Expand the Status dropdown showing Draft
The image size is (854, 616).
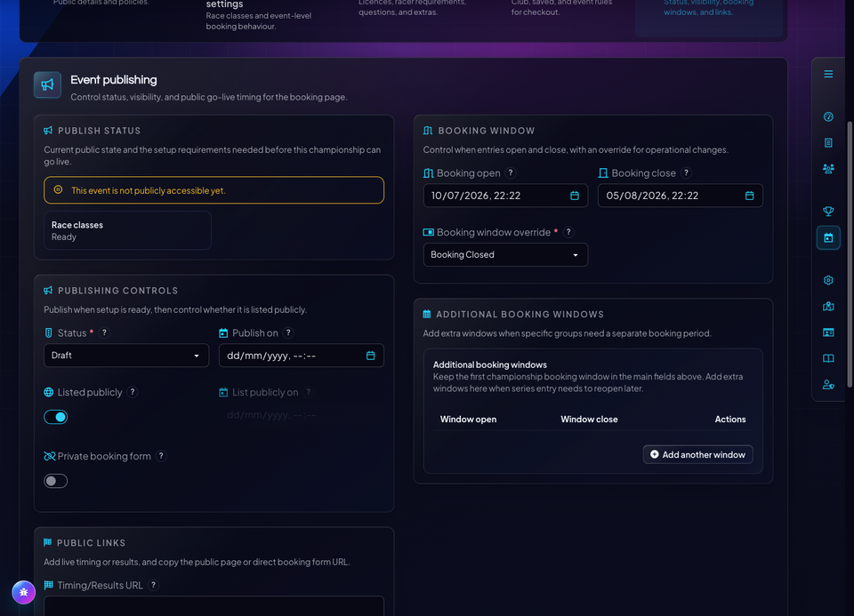(126, 356)
